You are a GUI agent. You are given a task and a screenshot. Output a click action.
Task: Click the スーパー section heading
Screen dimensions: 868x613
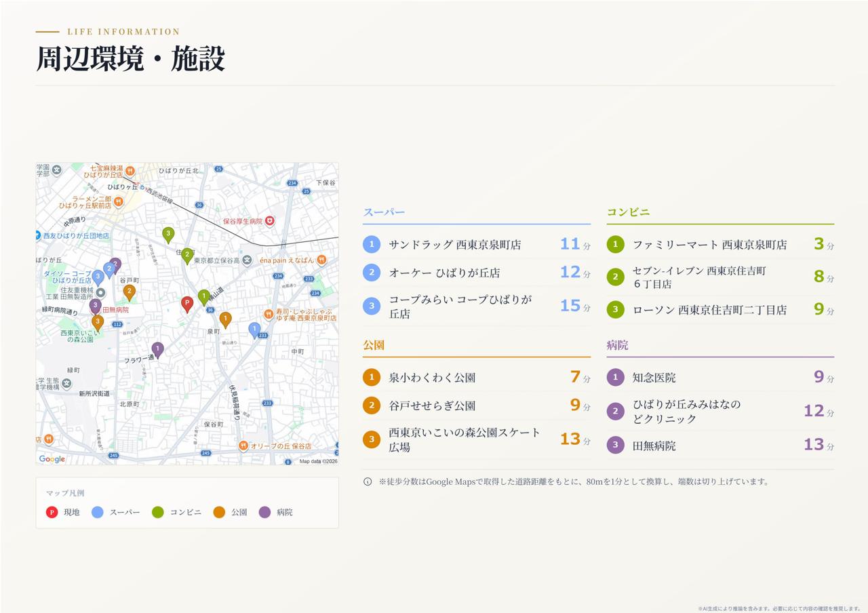tap(384, 212)
